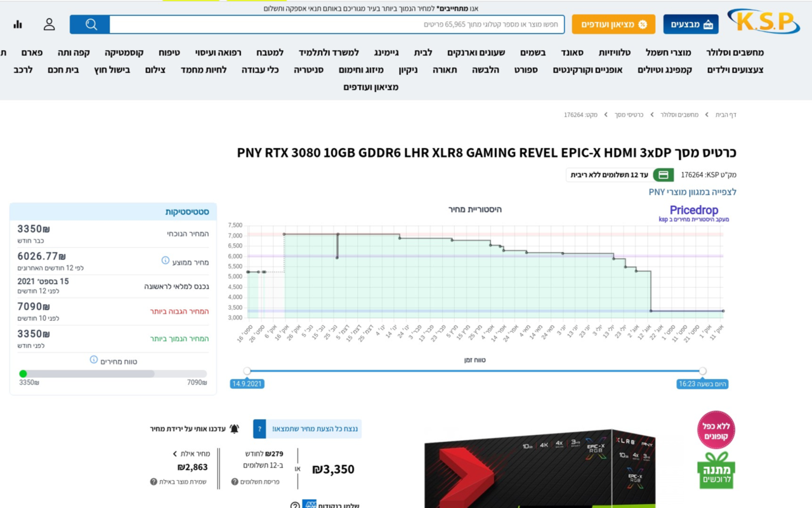Screen dimensions: 812x508
Task: Open the למשרד ולתלמיד category
Action: coord(329,53)
